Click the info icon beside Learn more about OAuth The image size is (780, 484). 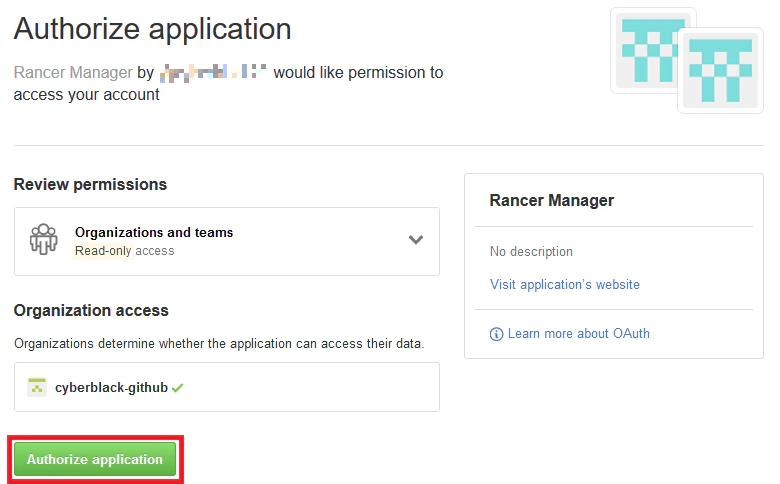(496, 334)
